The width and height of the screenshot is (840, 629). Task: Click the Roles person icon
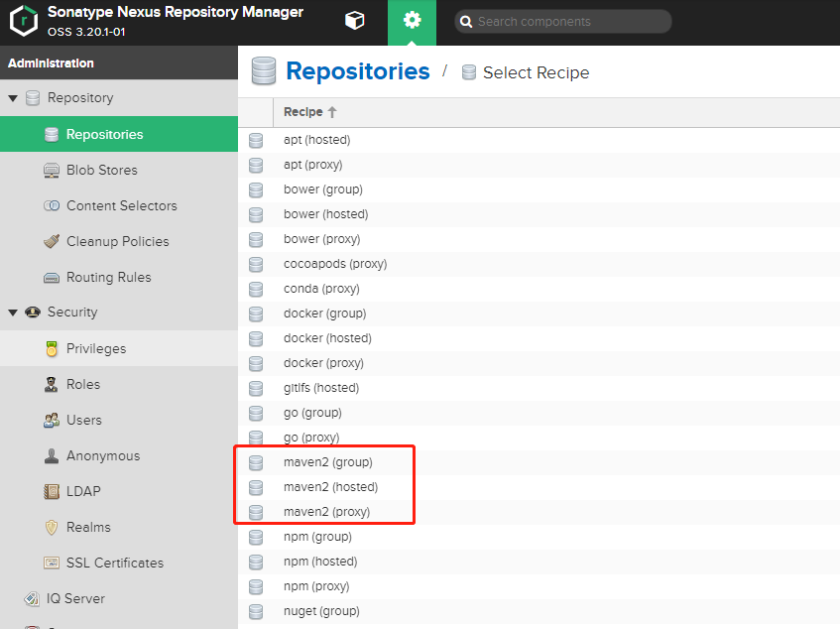(x=52, y=384)
